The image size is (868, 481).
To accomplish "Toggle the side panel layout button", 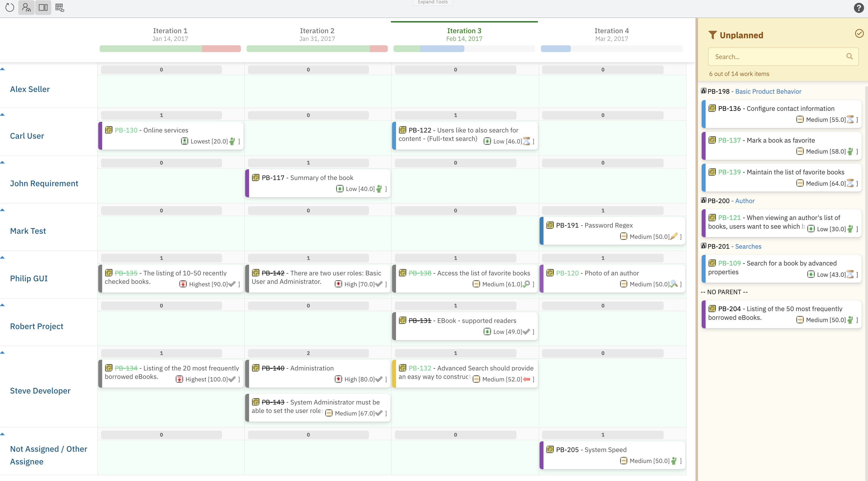I will [x=43, y=7].
